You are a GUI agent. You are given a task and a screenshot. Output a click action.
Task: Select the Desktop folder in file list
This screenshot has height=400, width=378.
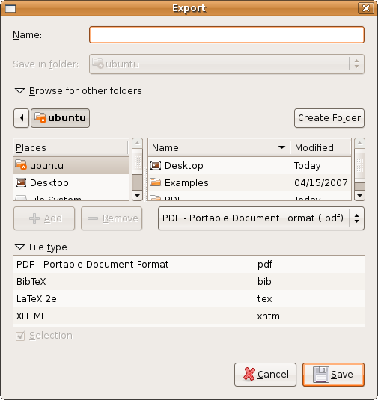click(x=249, y=165)
